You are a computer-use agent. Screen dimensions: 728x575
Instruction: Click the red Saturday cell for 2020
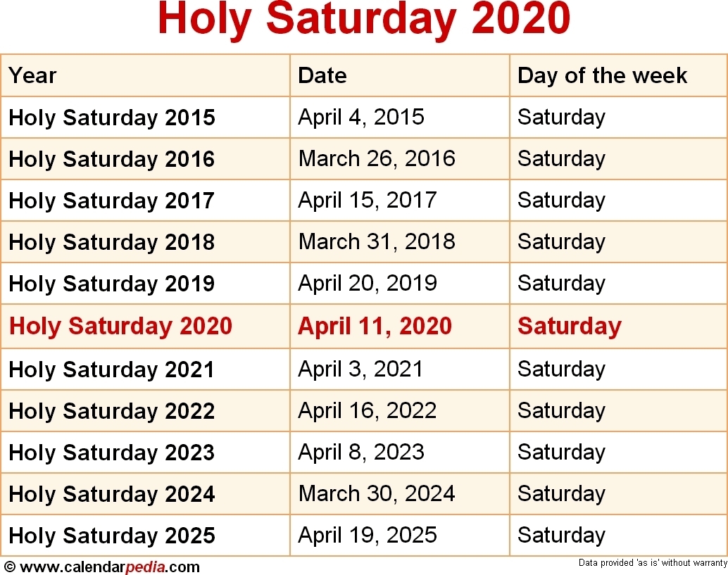[x=569, y=326]
